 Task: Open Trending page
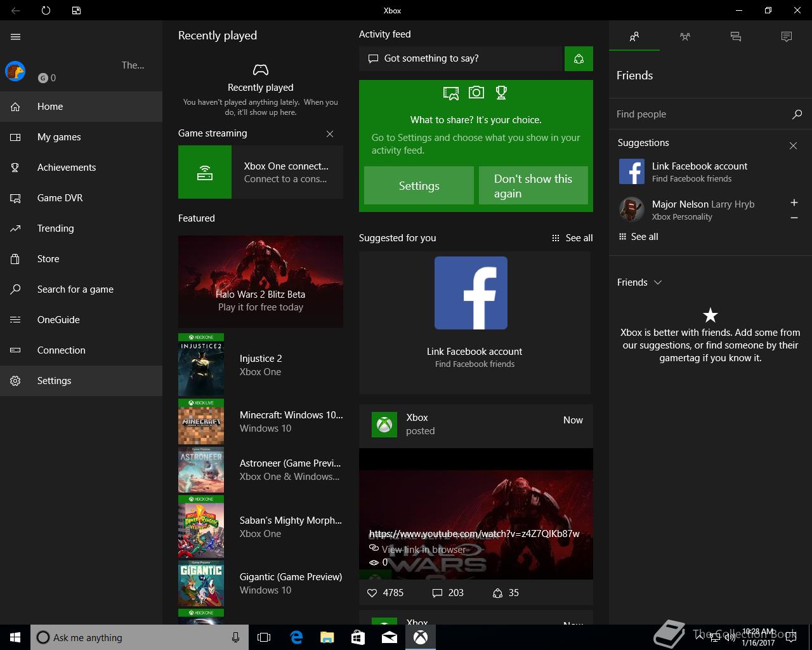[81, 229]
